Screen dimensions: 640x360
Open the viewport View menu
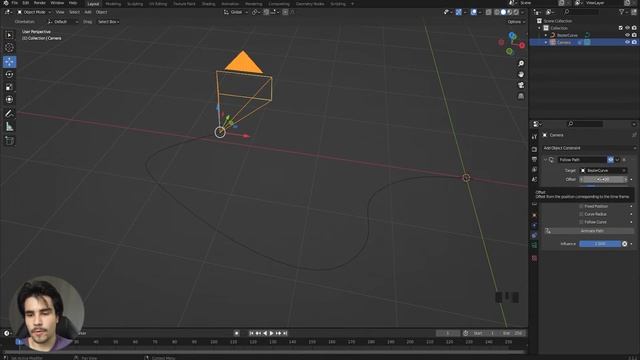click(60, 12)
